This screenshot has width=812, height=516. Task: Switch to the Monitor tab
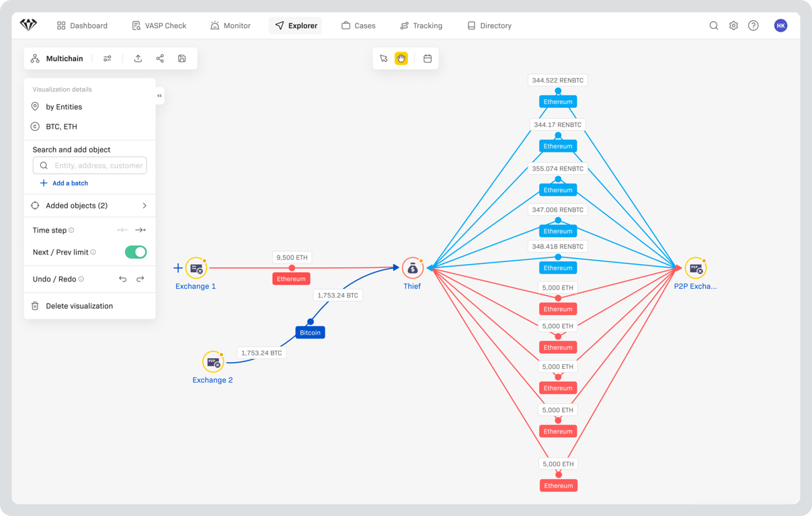(231, 26)
